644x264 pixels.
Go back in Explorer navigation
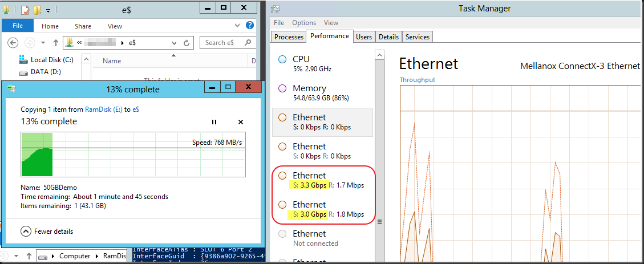(x=13, y=43)
